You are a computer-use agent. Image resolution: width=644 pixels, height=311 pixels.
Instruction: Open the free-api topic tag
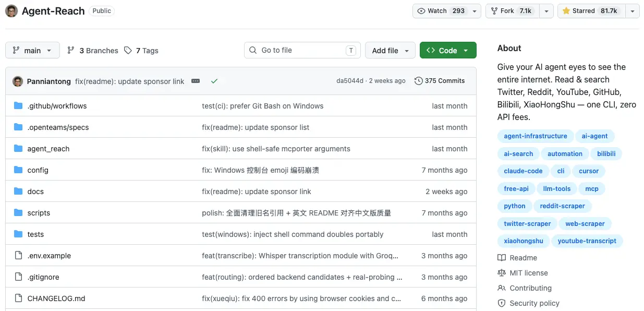pos(516,189)
